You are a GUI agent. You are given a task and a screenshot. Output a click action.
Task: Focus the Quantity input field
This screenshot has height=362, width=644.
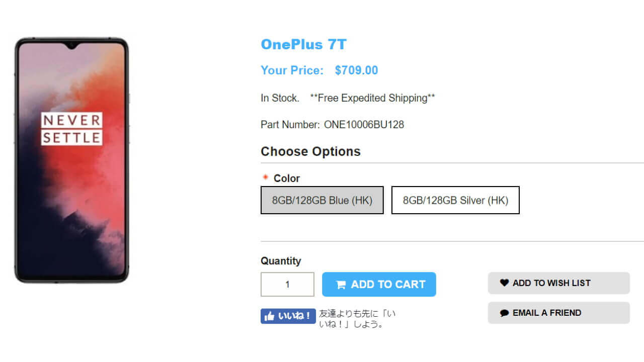tap(287, 285)
